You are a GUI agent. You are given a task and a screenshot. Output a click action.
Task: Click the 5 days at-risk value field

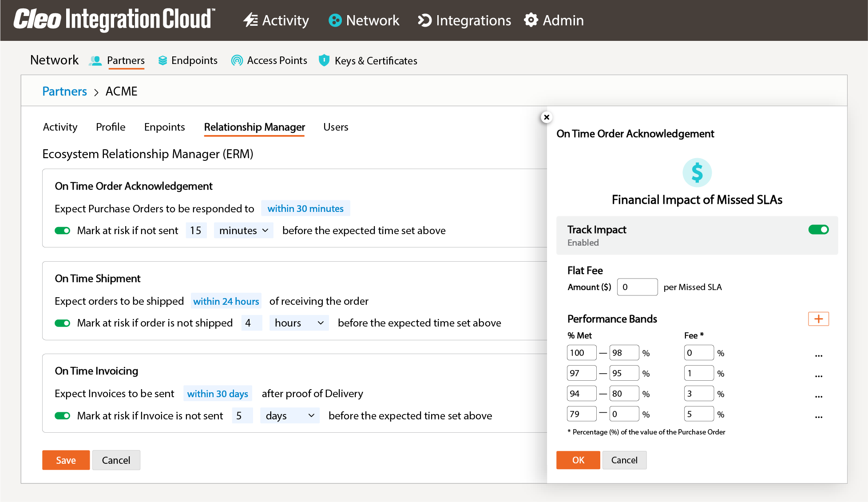(x=242, y=416)
